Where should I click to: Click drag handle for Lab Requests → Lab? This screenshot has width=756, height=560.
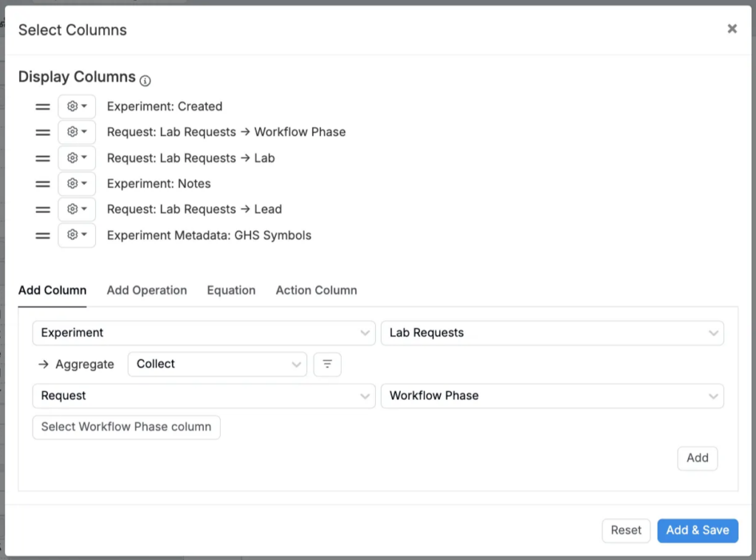click(x=43, y=158)
